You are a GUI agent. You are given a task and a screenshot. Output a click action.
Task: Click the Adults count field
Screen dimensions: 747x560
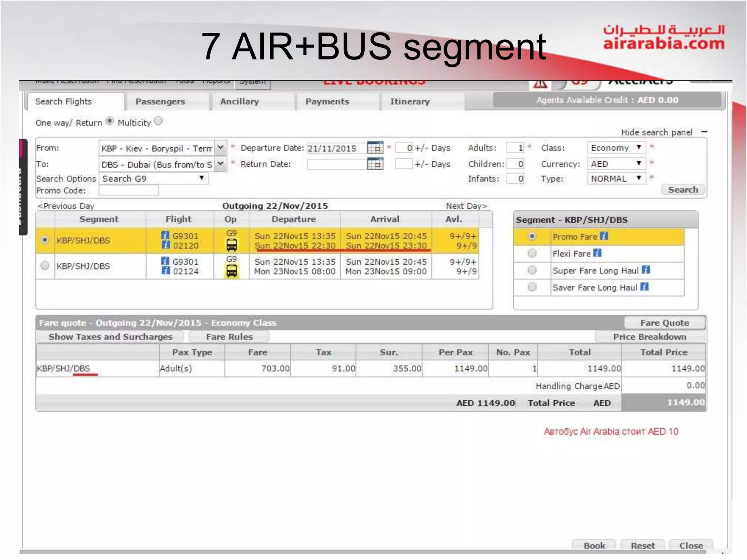515,147
